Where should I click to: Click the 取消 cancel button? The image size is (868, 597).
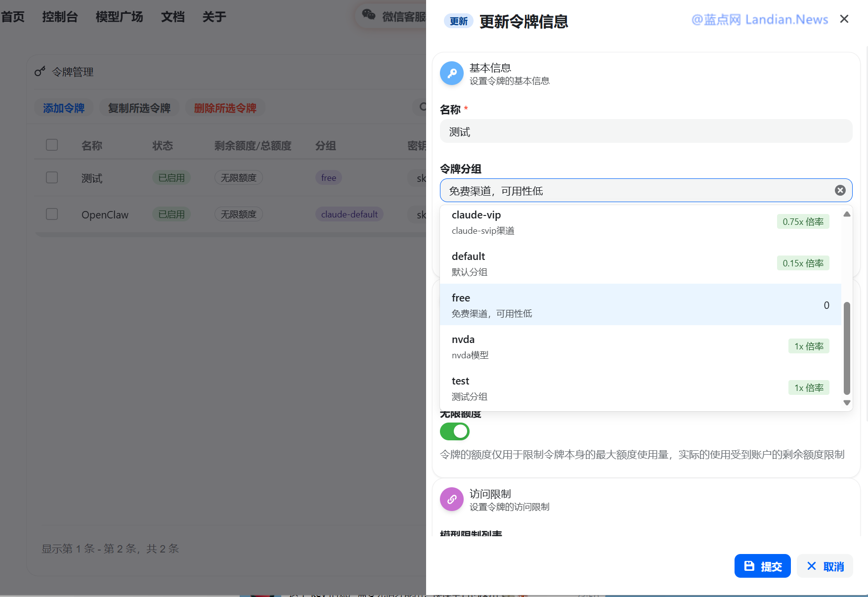click(x=825, y=566)
